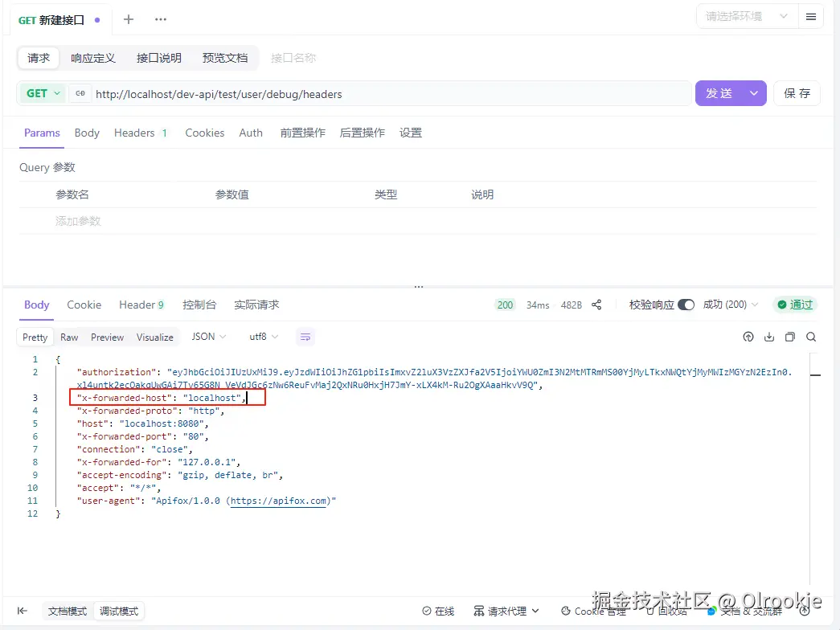Open the response Cookie tab
Image resolution: width=840 pixels, height=630 pixels.
[x=84, y=305]
